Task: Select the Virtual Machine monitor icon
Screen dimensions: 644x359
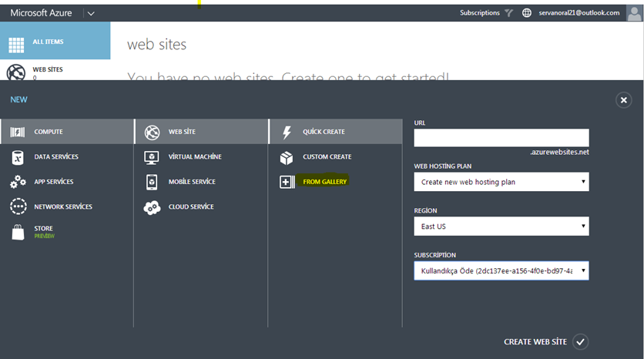Action: [x=153, y=157]
